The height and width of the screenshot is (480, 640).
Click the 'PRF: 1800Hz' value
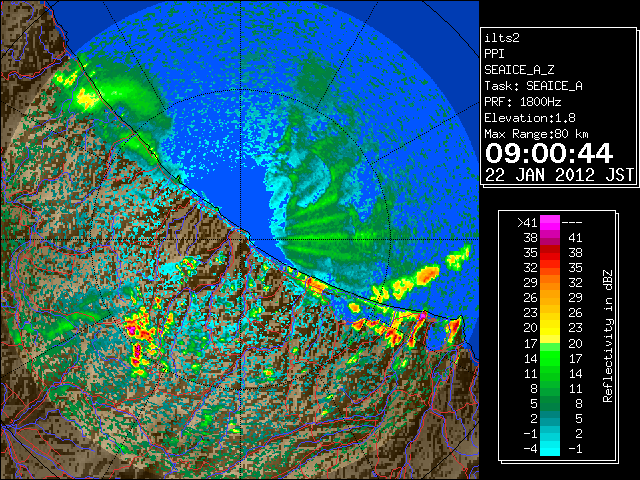[523, 102]
